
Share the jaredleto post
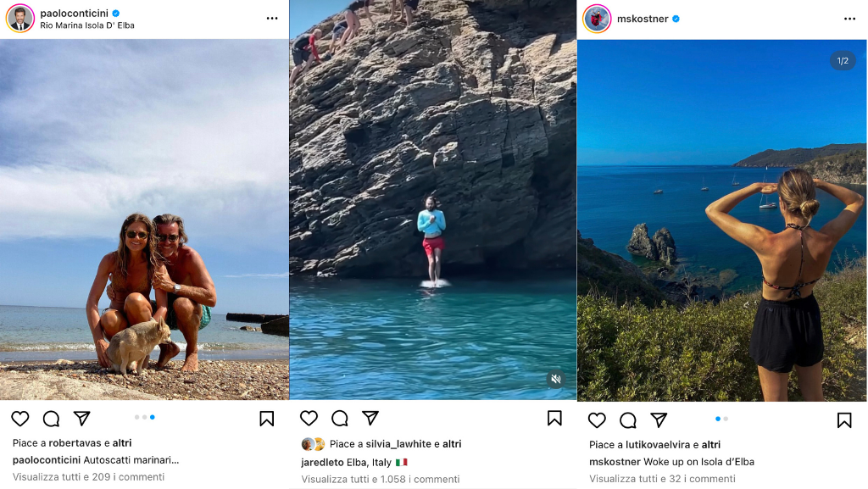[370, 418]
